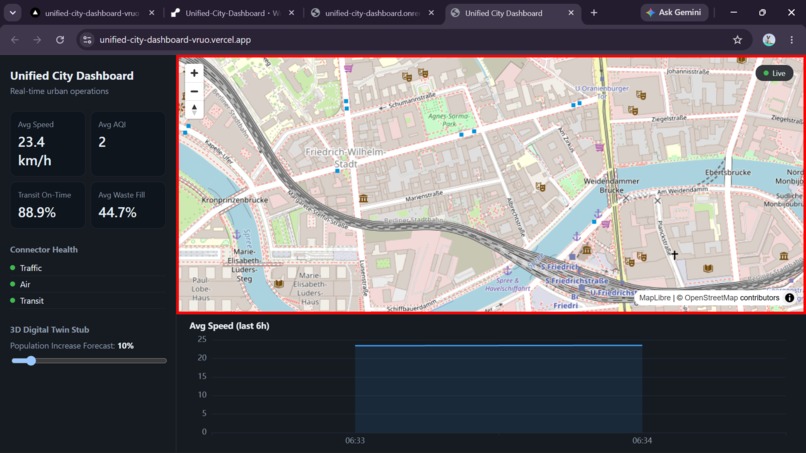Click the Avg Waste Fill 44.7% card

click(128, 205)
